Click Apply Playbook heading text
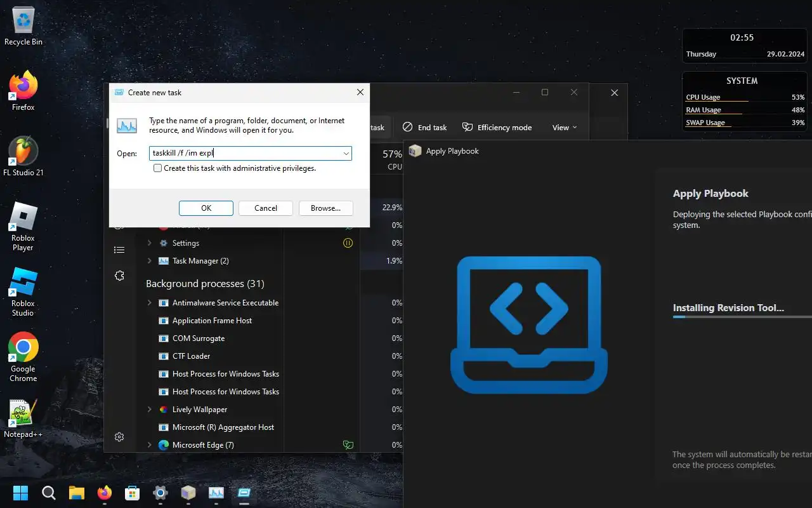This screenshot has width=812, height=508. click(710, 193)
